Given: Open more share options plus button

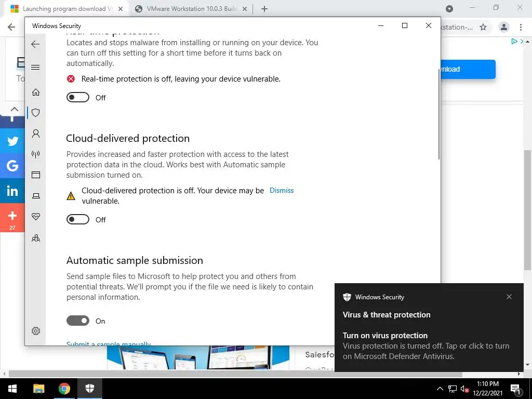Looking at the screenshot, I should (x=12, y=218).
